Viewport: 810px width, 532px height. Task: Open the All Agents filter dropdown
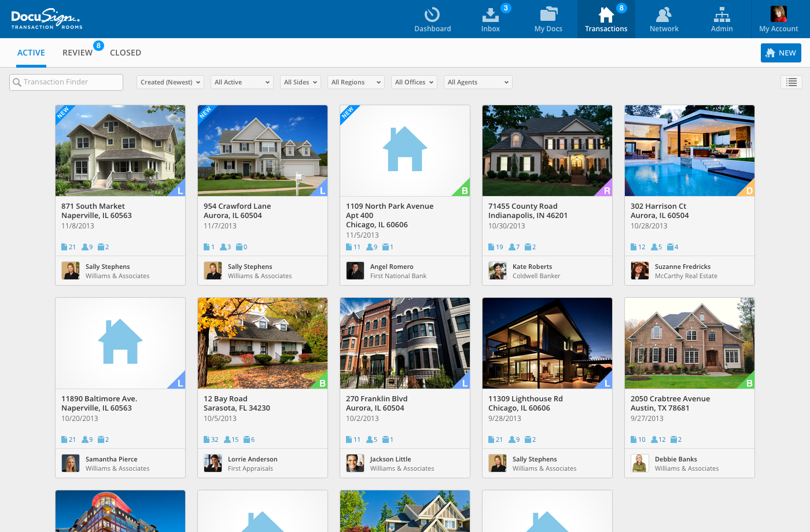(x=478, y=82)
